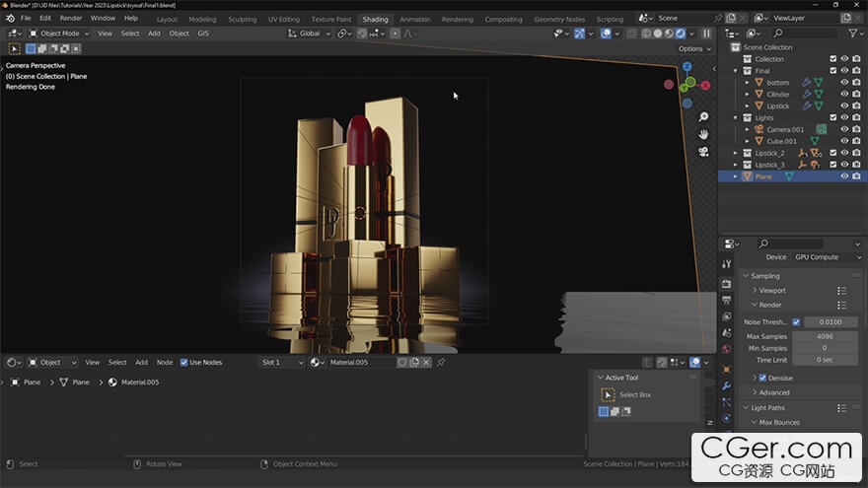This screenshot has width=868, height=488.
Task: Activate the pan hand tool in viewport
Action: [703, 134]
